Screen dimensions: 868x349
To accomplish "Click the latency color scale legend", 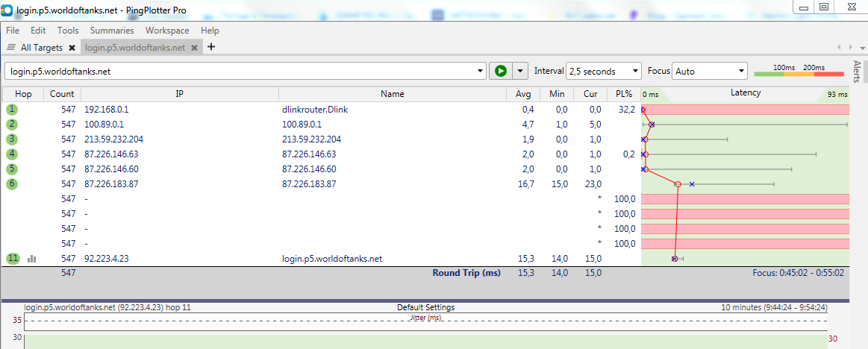I will (x=799, y=71).
